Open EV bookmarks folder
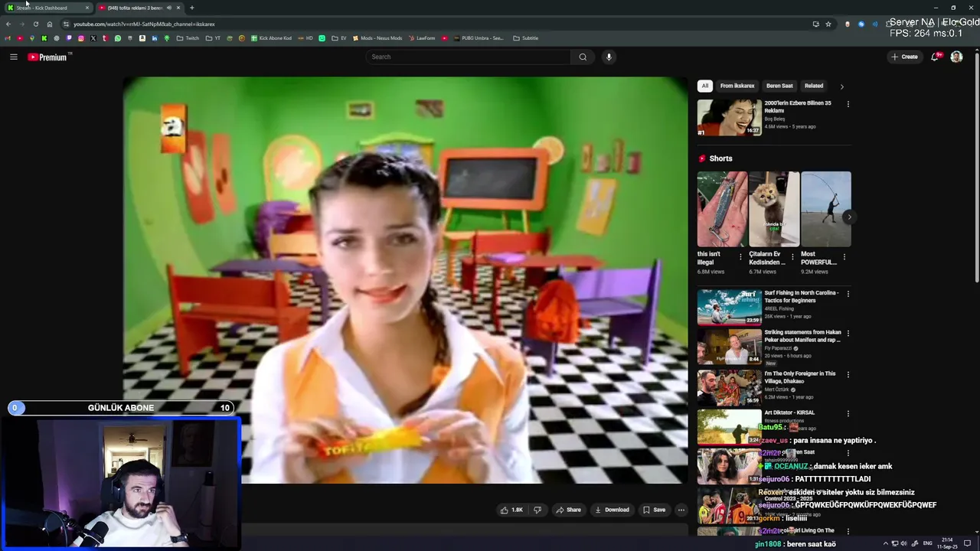 (x=338, y=38)
